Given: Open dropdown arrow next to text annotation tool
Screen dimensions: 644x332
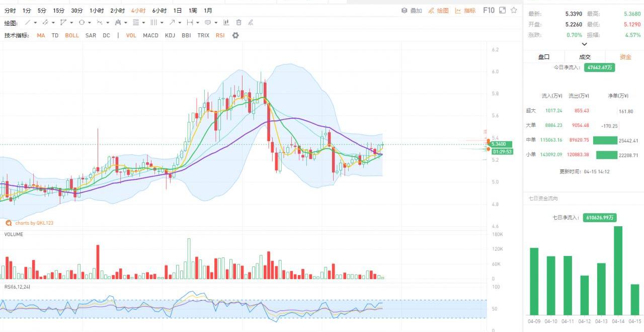Looking at the screenshot, I should 216,23.
